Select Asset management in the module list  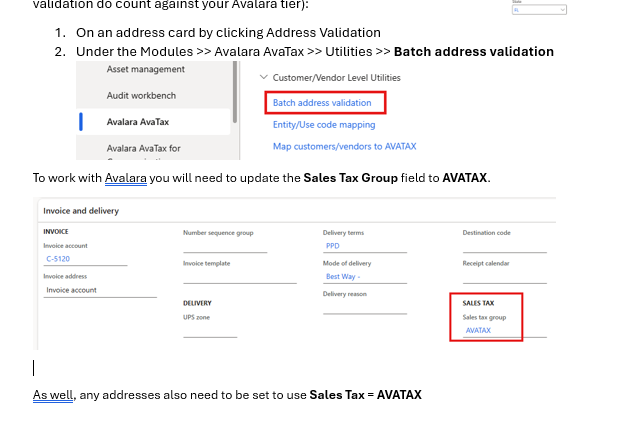click(146, 69)
